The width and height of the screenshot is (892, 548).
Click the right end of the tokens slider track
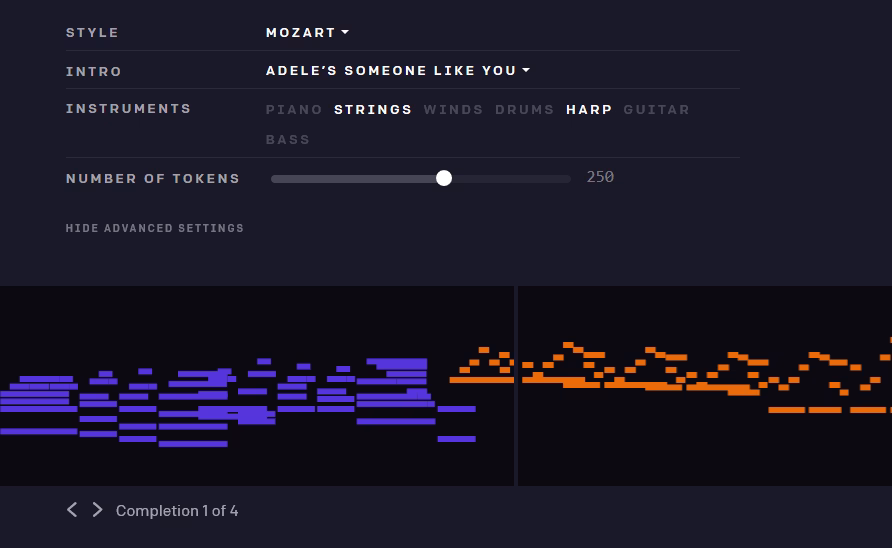tap(568, 178)
